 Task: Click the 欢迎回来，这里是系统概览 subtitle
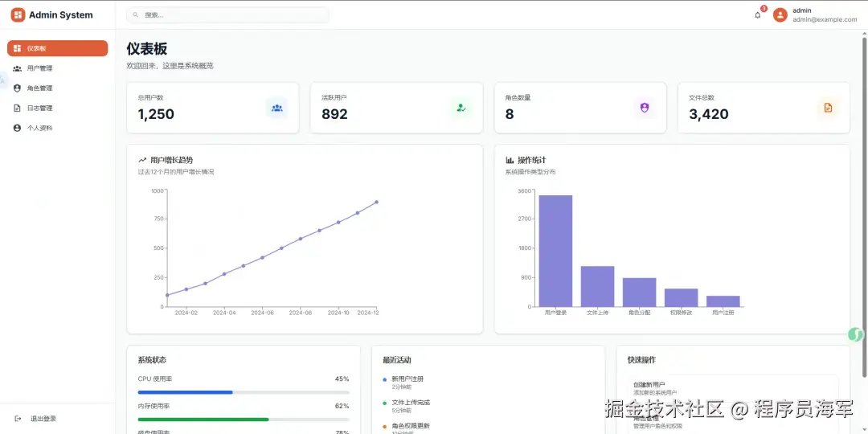coord(170,66)
